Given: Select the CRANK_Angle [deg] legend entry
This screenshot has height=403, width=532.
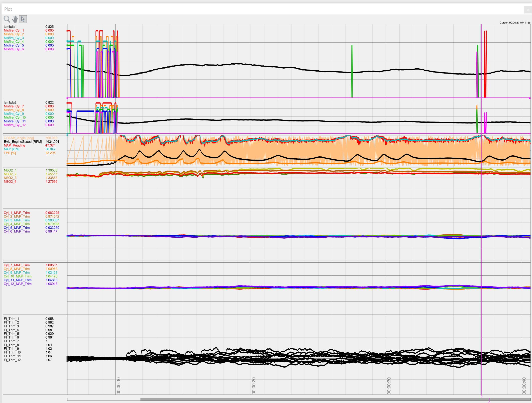Looking at the screenshot, I should (x=19, y=138).
